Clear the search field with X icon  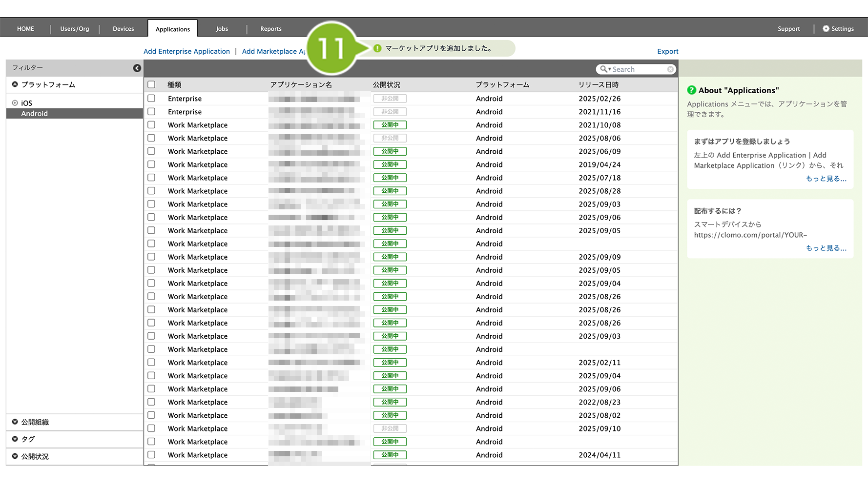pyautogui.click(x=670, y=69)
